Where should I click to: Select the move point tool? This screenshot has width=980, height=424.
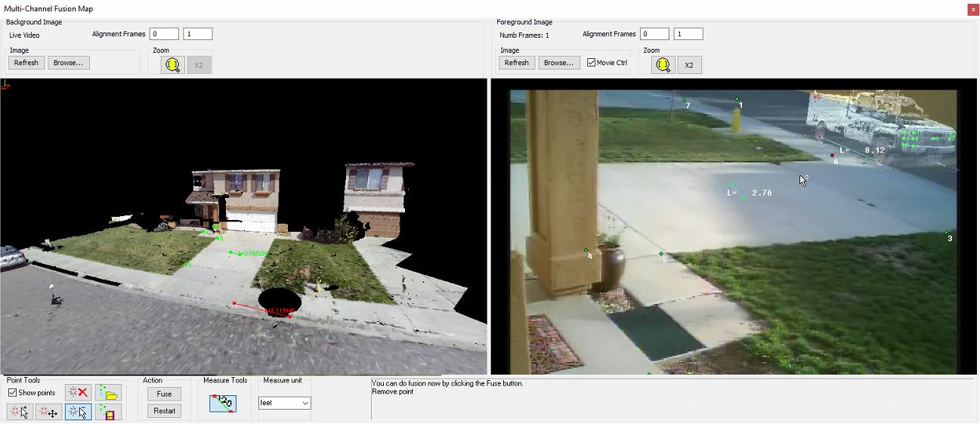click(x=49, y=412)
